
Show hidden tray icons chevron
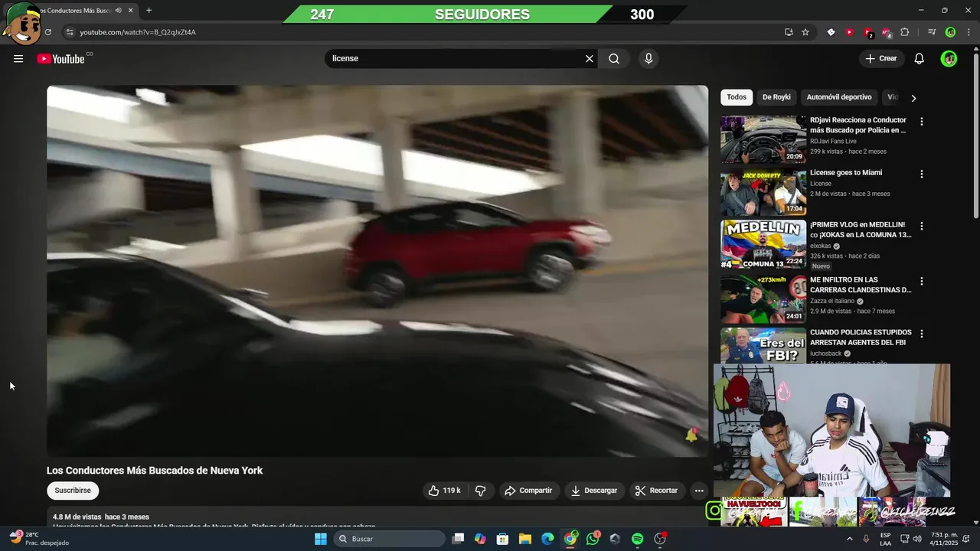[850, 539]
